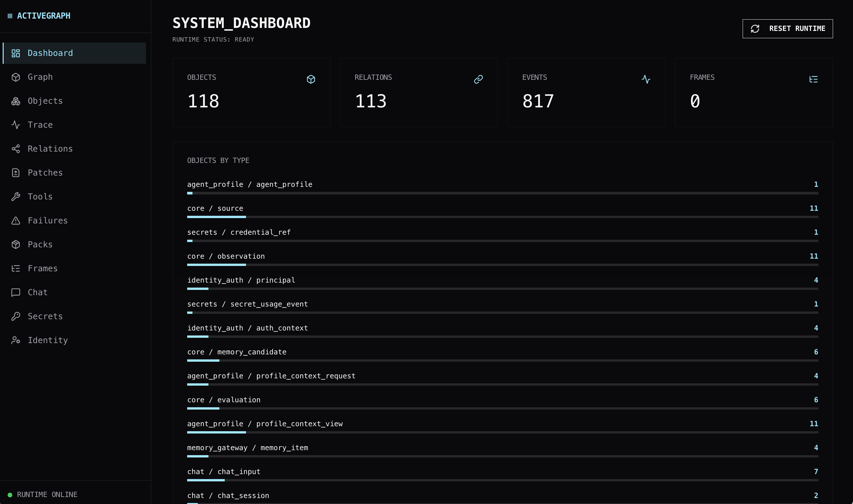Image resolution: width=853 pixels, height=504 pixels.
Task: Select the Objects 118 stat card
Action: pos(251,93)
